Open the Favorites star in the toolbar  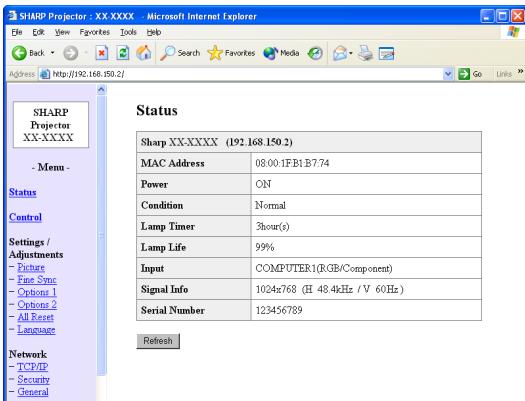[x=231, y=53]
